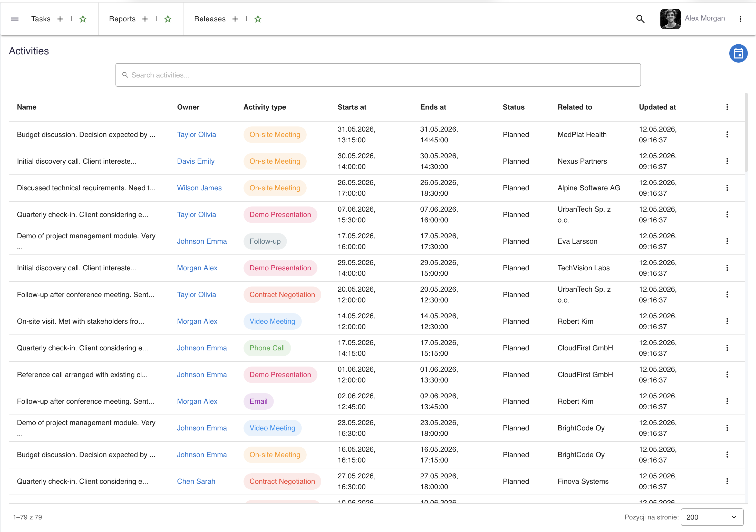Click Phone Call activity type chip

(267, 348)
